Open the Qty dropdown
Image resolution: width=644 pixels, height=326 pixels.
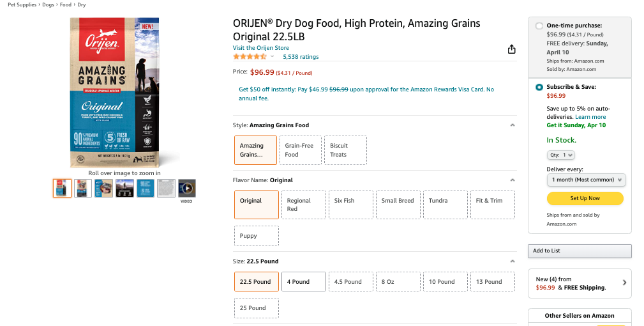(561, 155)
